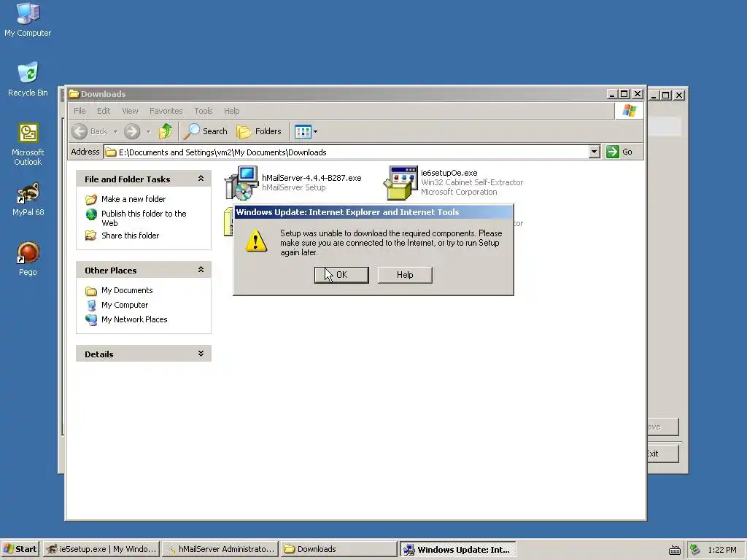
Task: Open the View menu
Action: coord(130,111)
